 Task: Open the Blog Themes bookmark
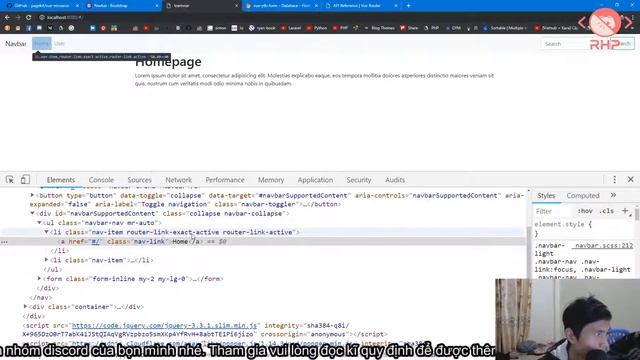(379, 28)
